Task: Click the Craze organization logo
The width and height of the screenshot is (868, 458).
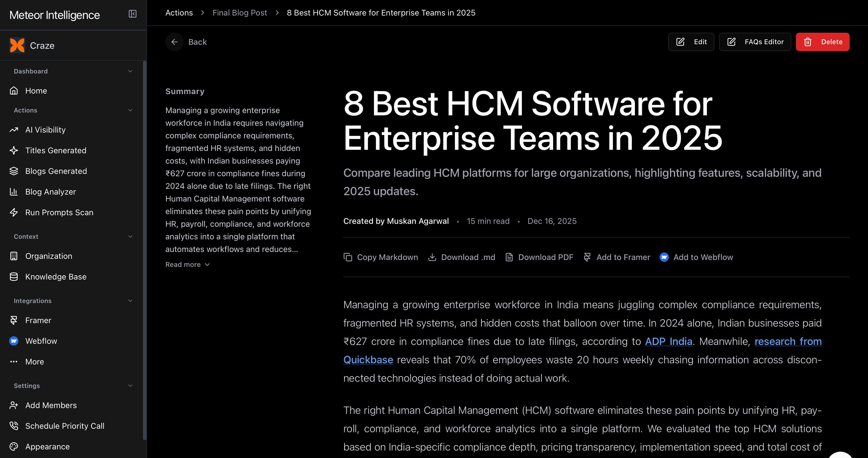Action: (17, 45)
